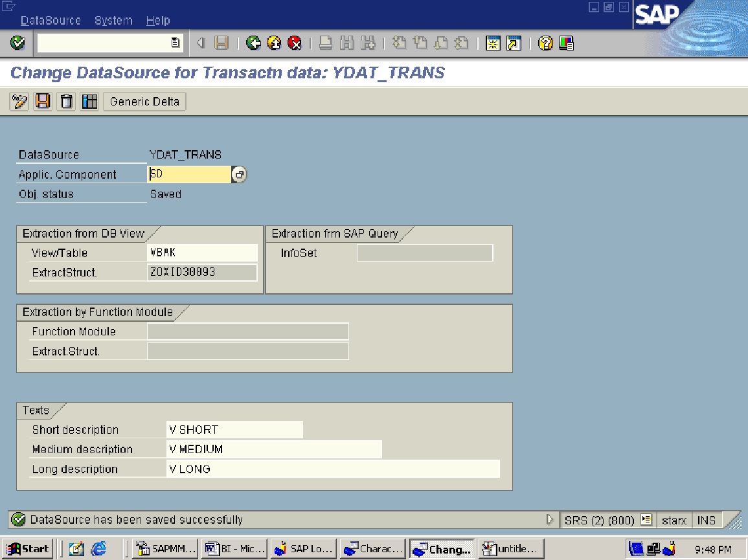Click the Print icon

pos(326,43)
